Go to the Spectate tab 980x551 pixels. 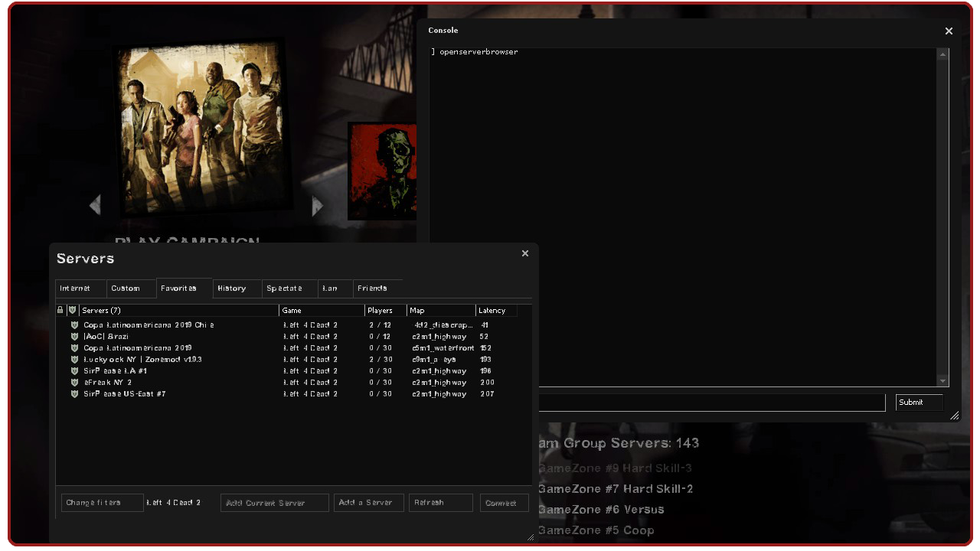[x=289, y=289]
